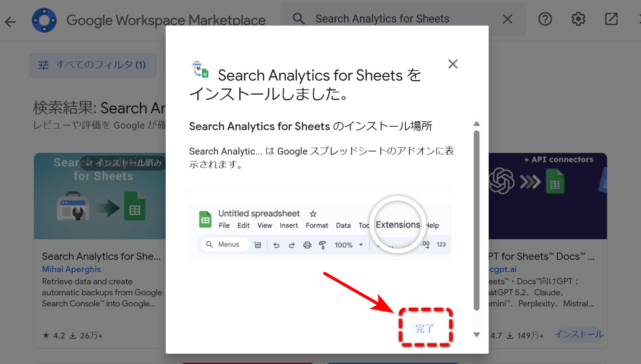Click the Search Analytics app icon in dialog
This screenshot has height=364, width=641.
(x=200, y=69)
